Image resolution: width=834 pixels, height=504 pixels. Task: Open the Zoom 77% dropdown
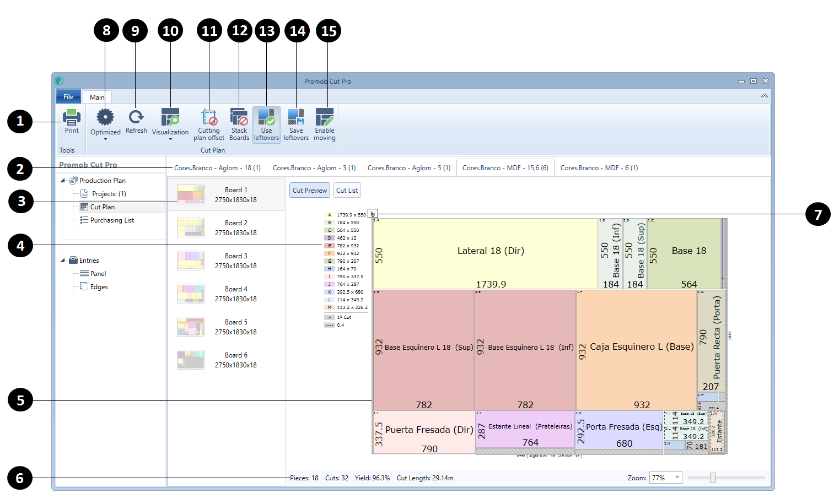tap(666, 478)
